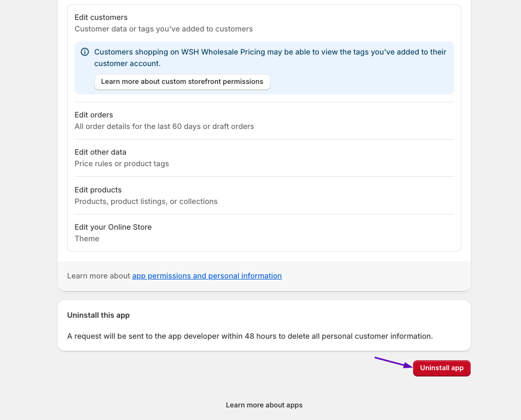Click the product listings or collections description

click(146, 201)
